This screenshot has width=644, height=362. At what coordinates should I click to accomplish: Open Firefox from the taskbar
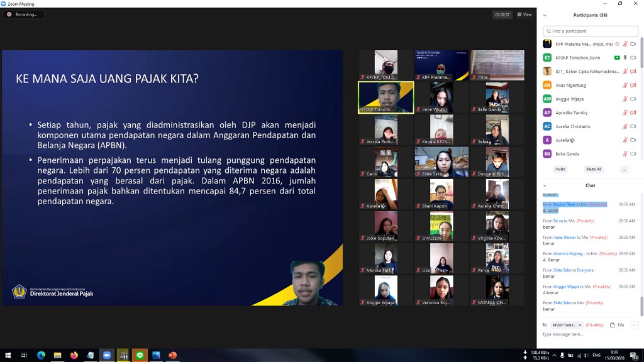coord(74,355)
